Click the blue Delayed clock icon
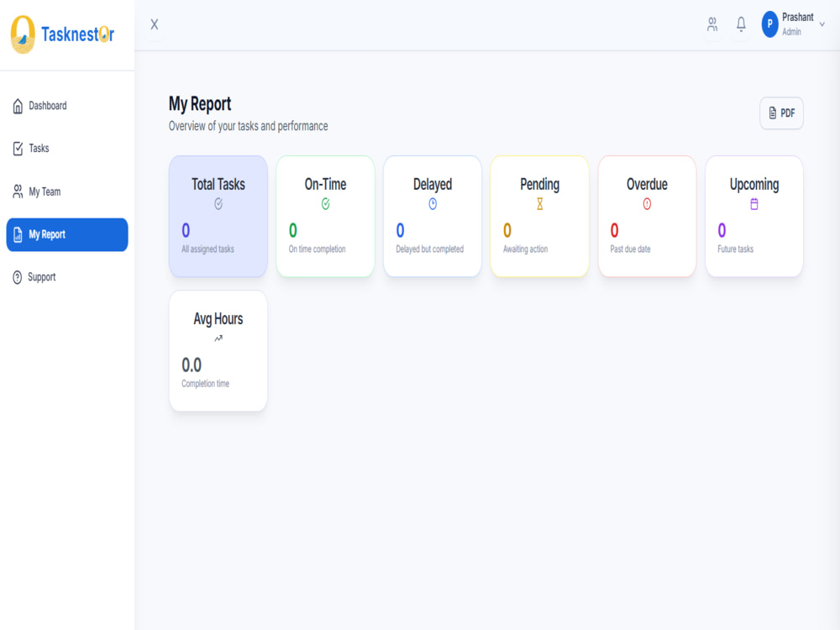This screenshot has height=630, width=840. [x=433, y=203]
